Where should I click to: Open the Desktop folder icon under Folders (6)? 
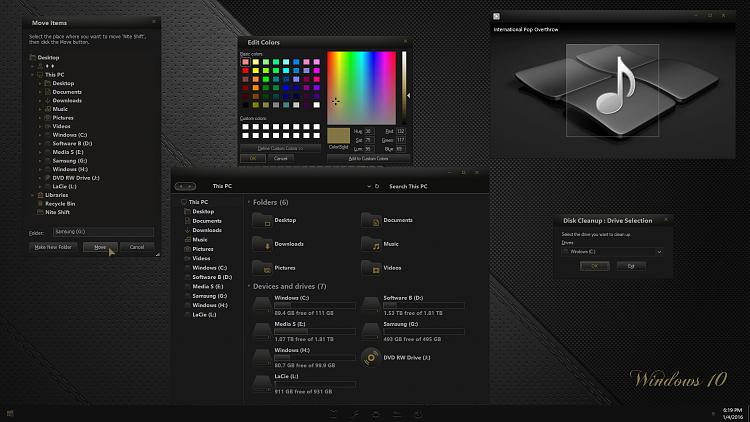point(262,220)
